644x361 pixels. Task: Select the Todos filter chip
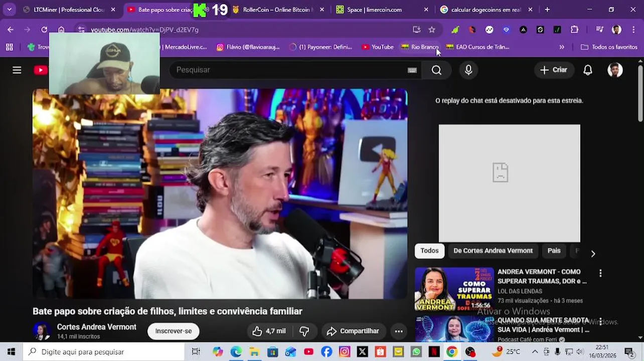[x=429, y=251]
